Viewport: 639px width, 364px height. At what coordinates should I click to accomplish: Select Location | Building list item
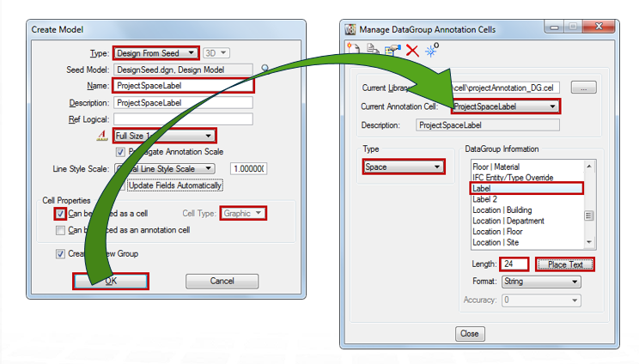[x=527, y=210]
